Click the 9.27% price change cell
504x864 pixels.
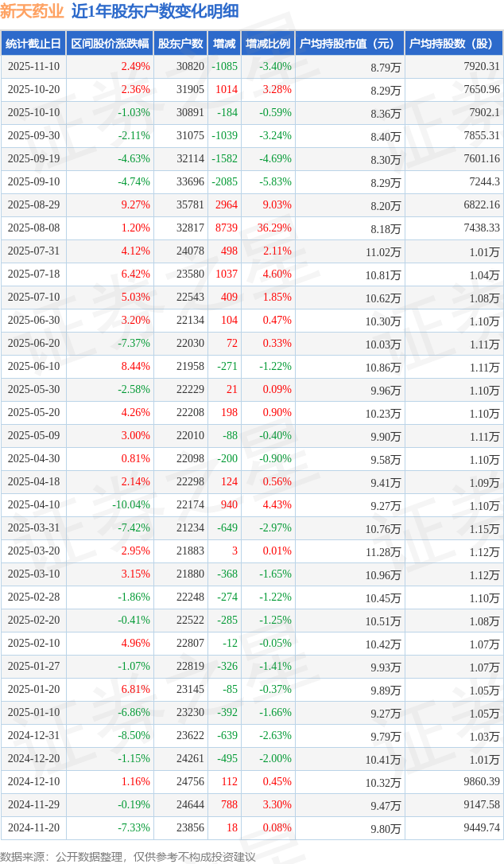(x=135, y=205)
